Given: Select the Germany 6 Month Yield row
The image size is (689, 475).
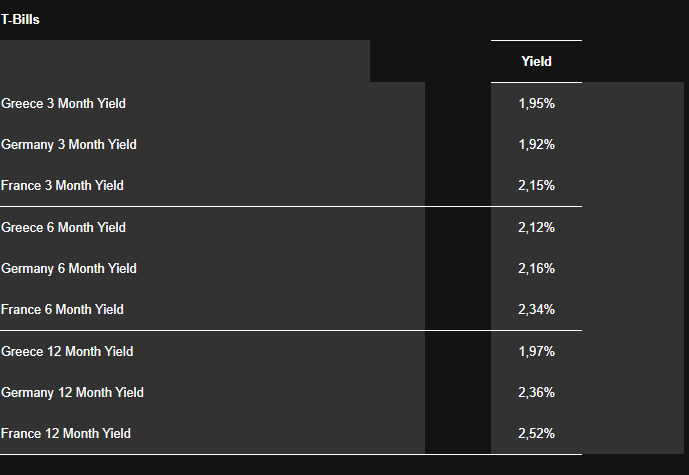Looking at the screenshot, I should tap(69, 269).
